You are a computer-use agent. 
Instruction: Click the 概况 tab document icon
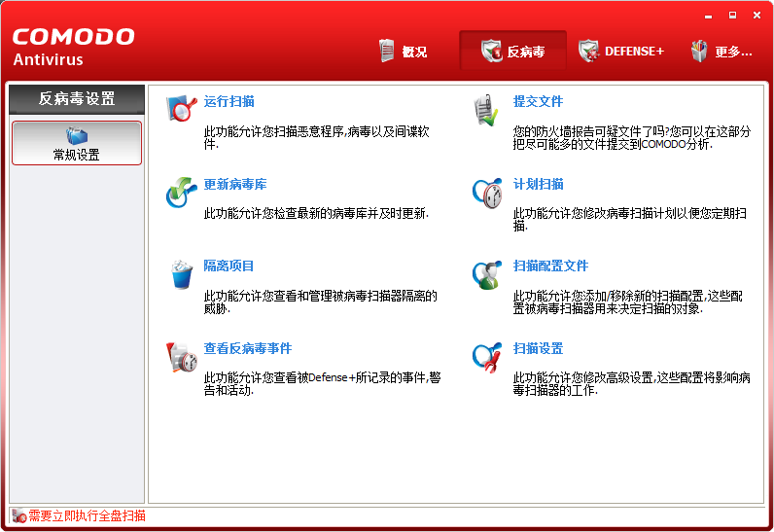click(x=387, y=51)
